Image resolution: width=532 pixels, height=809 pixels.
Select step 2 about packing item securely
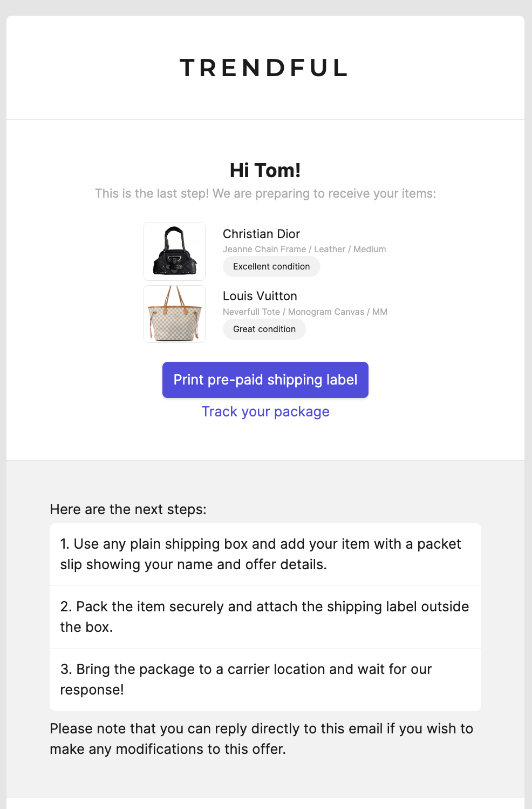pyautogui.click(x=265, y=617)
